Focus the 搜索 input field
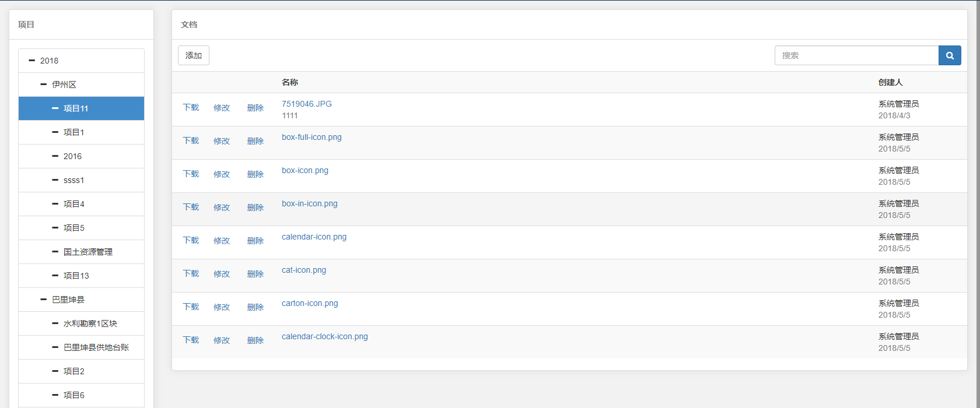Screen dimensions: 980x408 pos(856,56)
